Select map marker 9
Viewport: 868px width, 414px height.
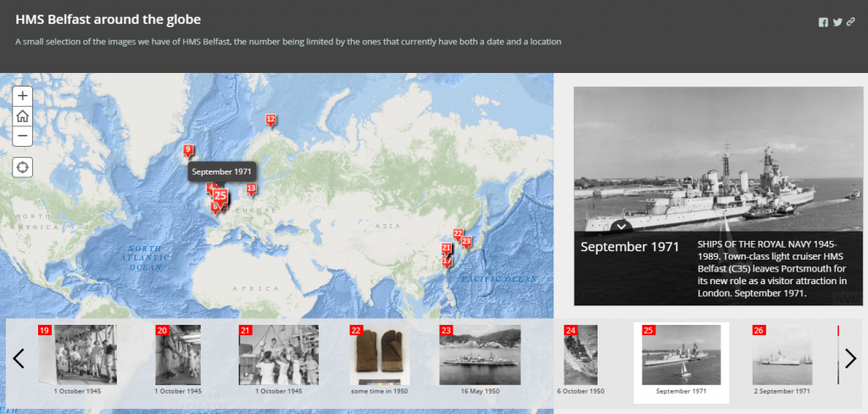pos(188,151)
